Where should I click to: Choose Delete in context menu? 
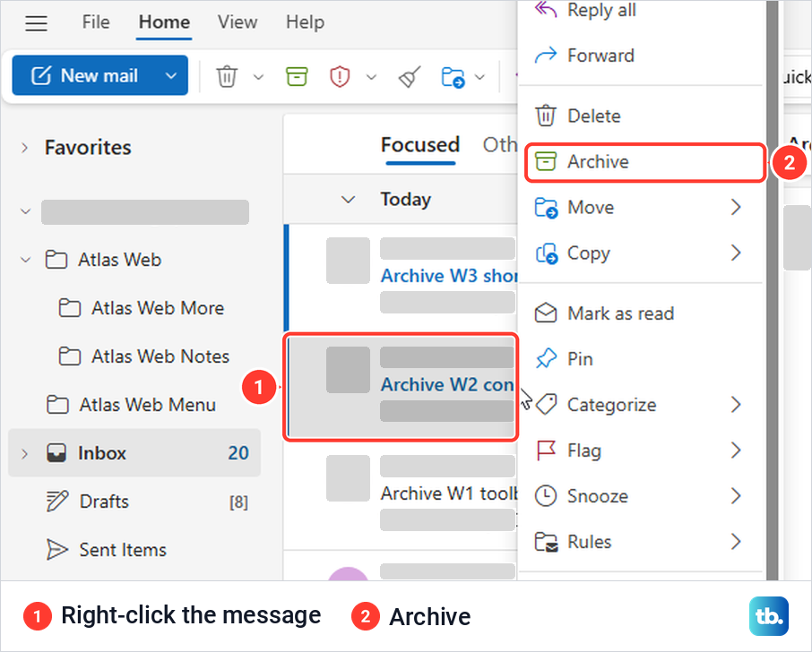point(641,116)
